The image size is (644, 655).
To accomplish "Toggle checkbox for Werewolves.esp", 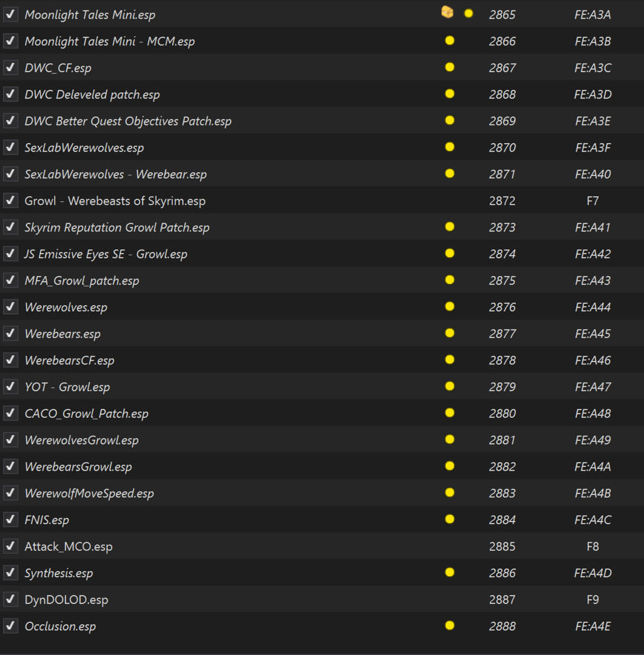I will click(10, 307).
